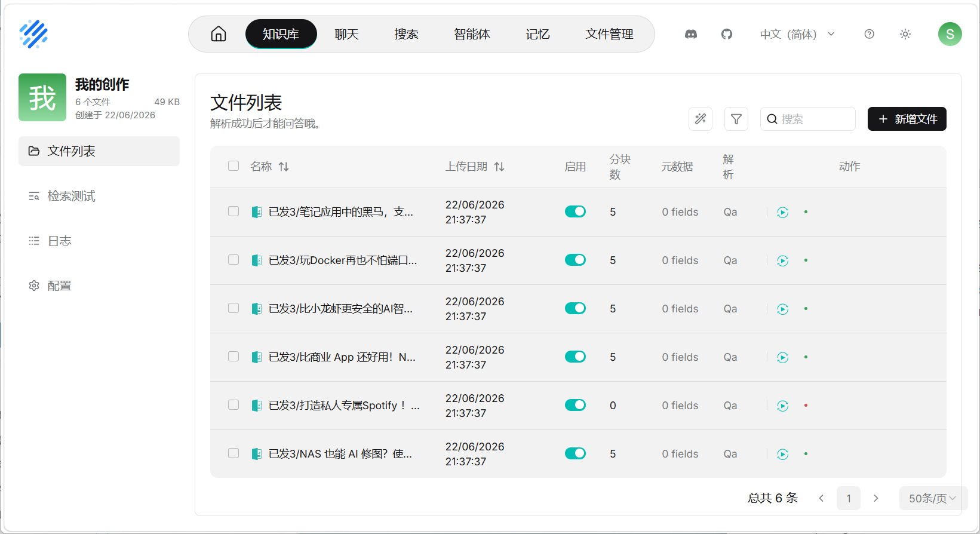
Task: Click 0 fields in the Spotify row
Action: [680, 406]
